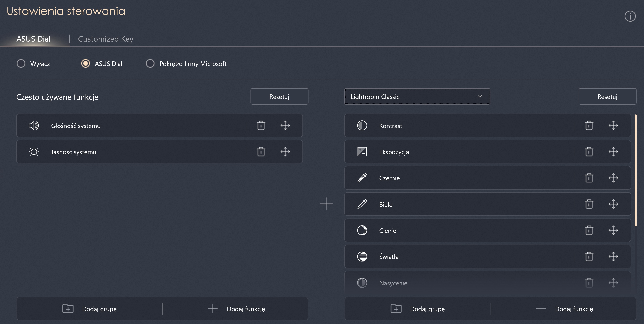This screenshot has width=644, height=324.
Task: Switch to the Customized Key tab
Action: coord(105,39)
